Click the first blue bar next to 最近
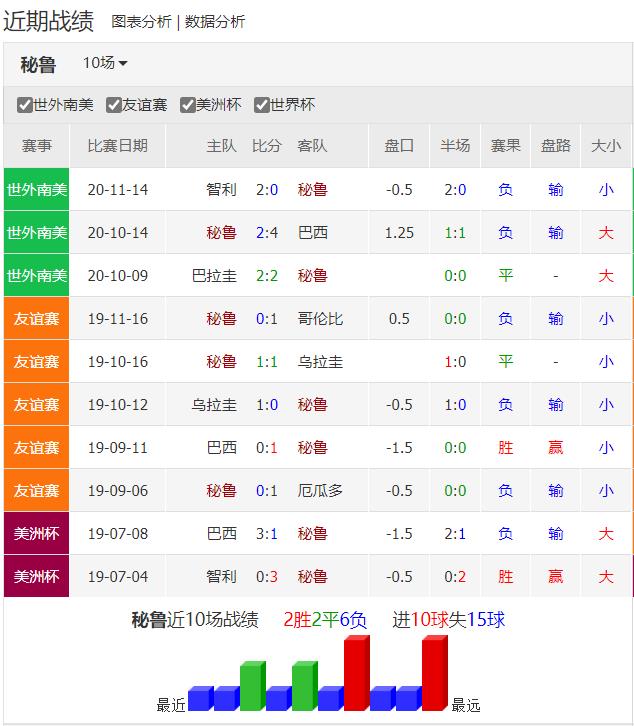 200,698
